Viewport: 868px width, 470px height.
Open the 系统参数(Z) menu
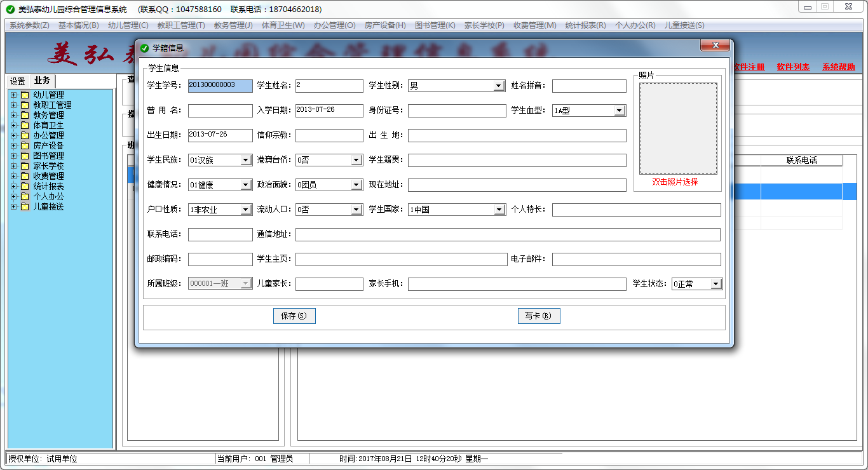[x=29, y=25]
